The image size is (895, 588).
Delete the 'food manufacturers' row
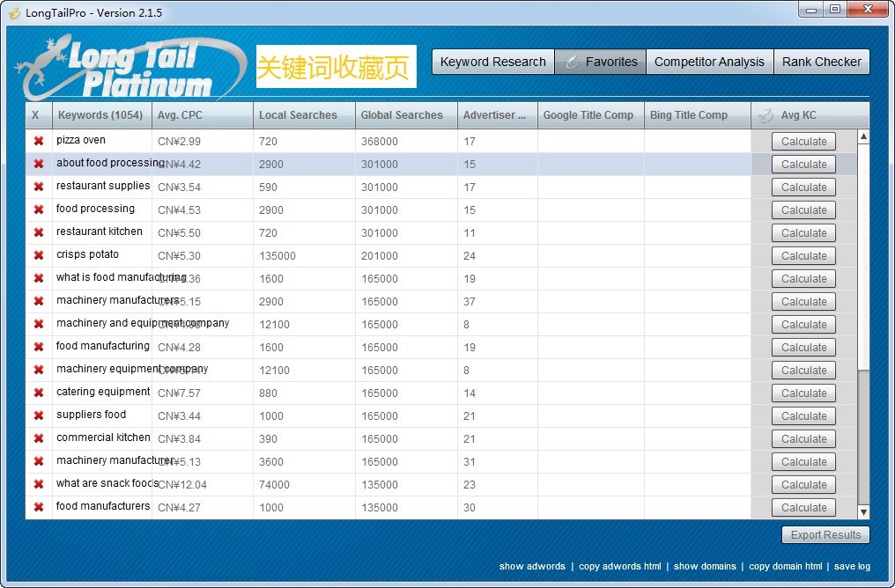[x=39, y=506]
